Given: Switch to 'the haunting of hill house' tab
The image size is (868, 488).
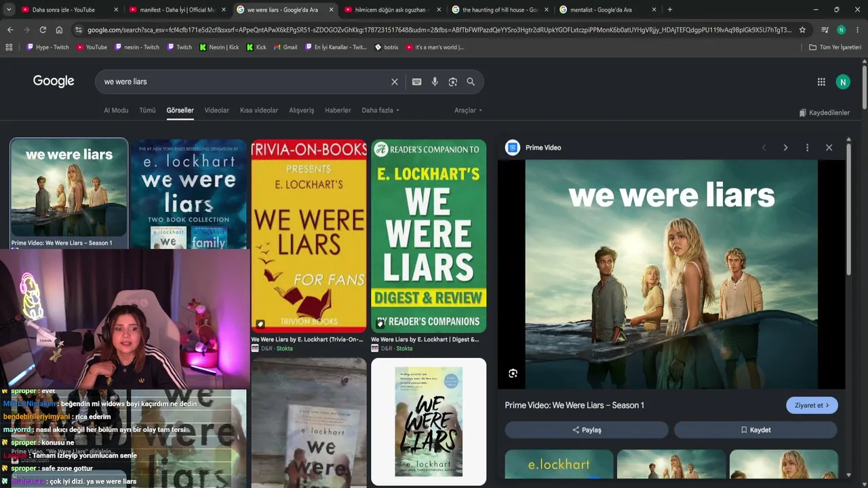Looking at the screenshot, I should pos(500,9).
